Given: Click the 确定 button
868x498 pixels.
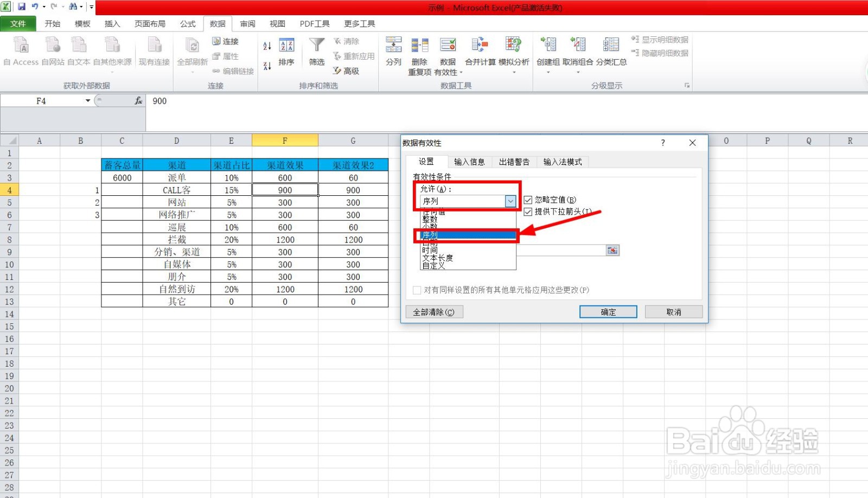Looking at the screenshot, I should [608, 311].
